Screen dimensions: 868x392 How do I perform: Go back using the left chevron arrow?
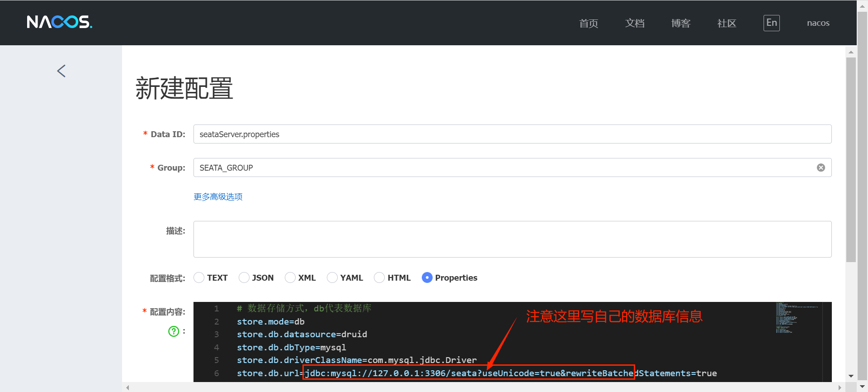coord(61,71)
